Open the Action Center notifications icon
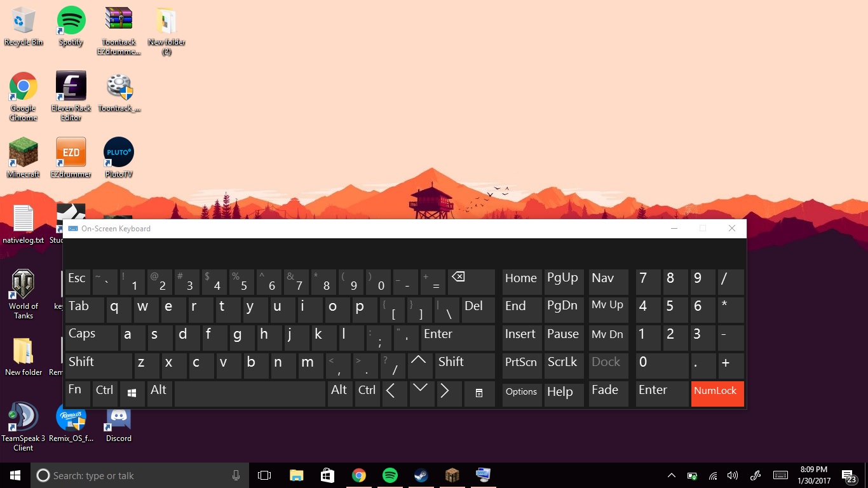868x488 pixels. point(849,475)
